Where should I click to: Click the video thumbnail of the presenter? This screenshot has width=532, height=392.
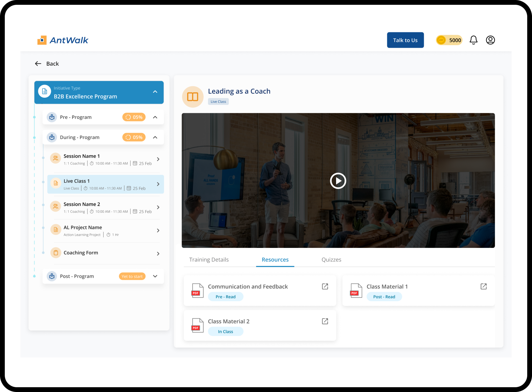point(338,180)
